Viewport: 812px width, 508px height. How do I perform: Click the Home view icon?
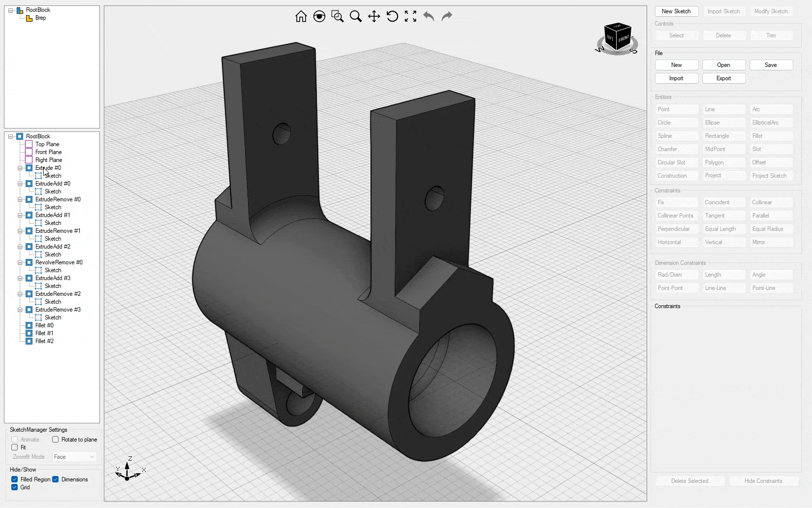pos(301,16)
